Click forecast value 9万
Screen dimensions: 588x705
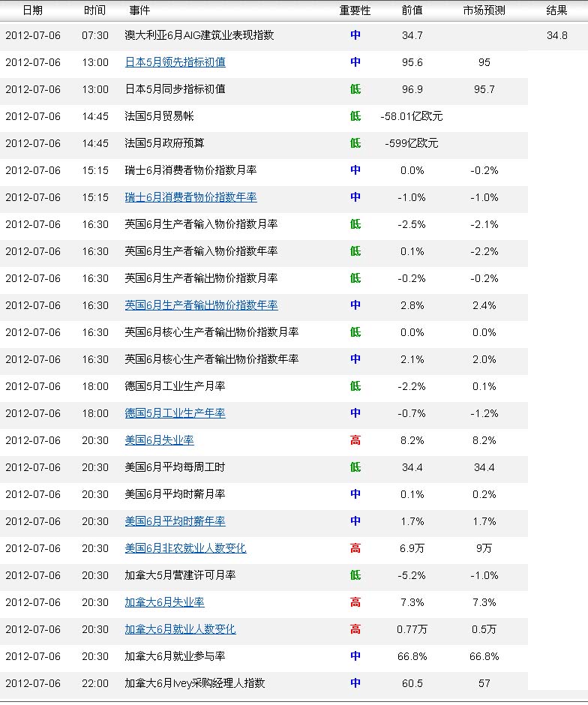(x=484, y=548)
